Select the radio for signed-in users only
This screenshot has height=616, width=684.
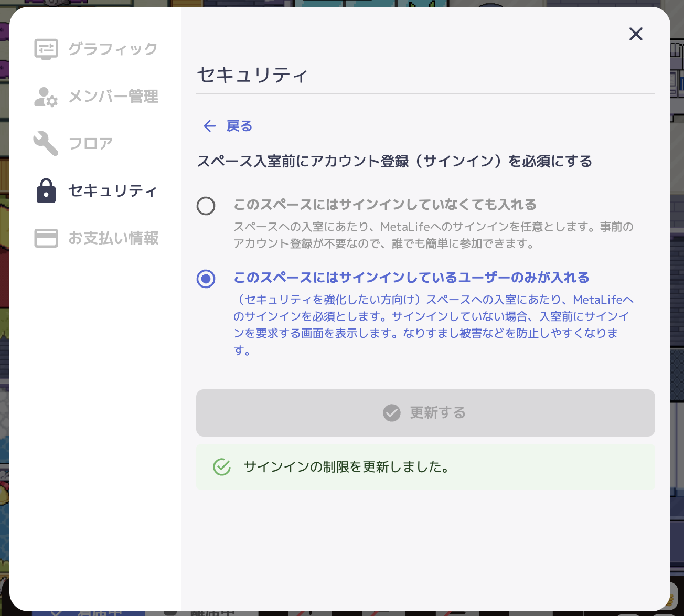pos(206,279)
